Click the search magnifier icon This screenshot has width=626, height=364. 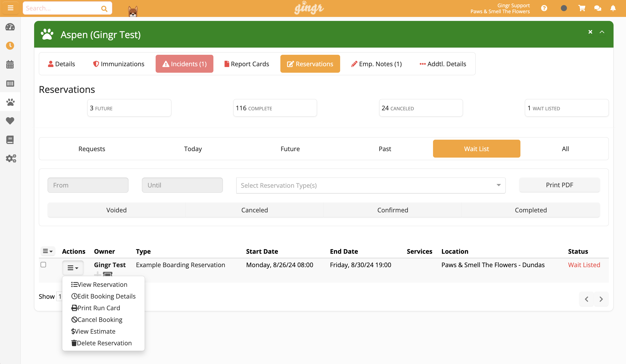104,9
